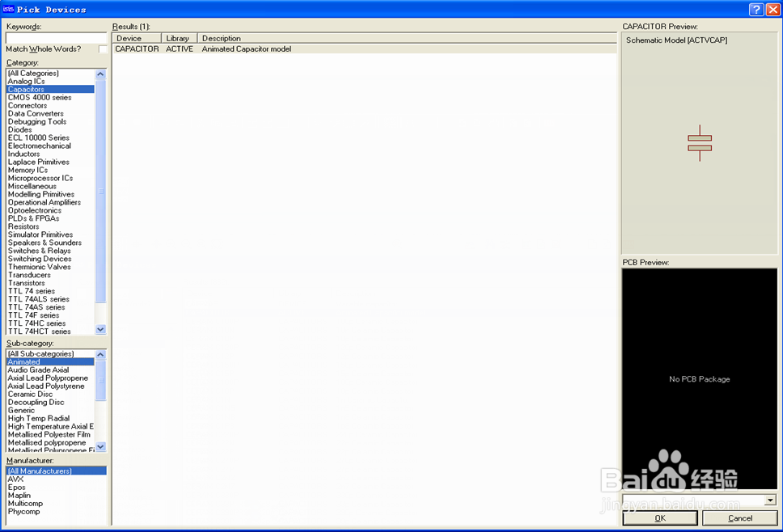Select the Ceramic Disc sub-category
The height and width of the screenshot is (532, 783).
[x=30, y=394]
